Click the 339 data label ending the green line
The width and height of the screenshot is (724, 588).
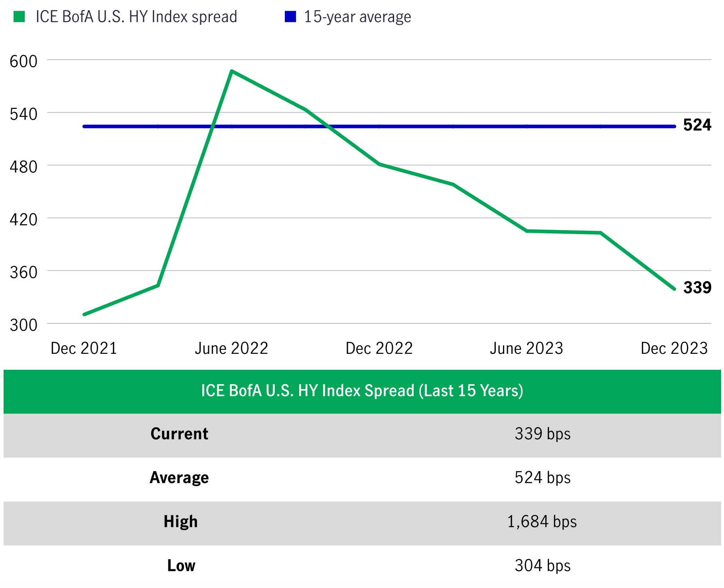pyautogui.click(x=697, y=288)
